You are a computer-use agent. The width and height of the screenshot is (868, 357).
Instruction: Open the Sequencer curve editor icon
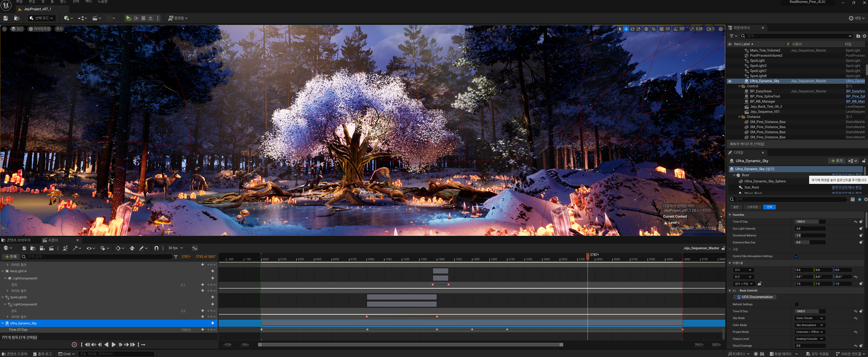[195, 248]
